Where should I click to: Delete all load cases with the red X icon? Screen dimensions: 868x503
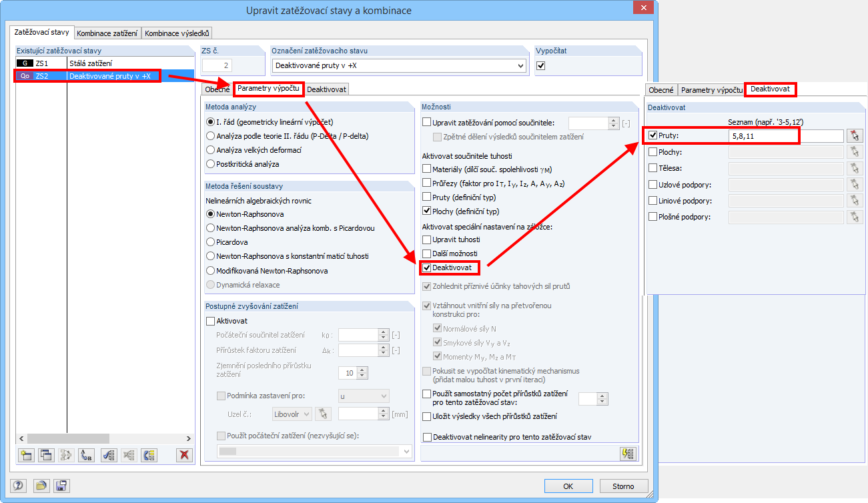tap(183, 455)
